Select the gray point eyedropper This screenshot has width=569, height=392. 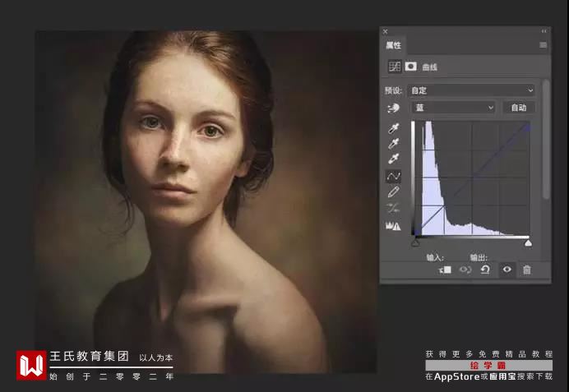(x=394, y=144)
